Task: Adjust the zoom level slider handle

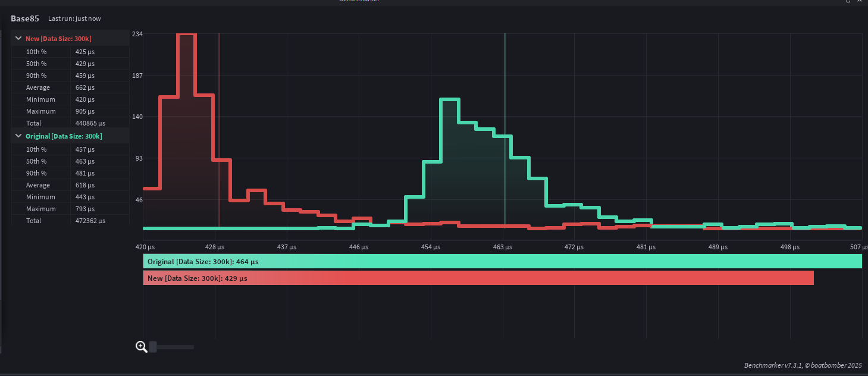Action: [x=152, y=346]
